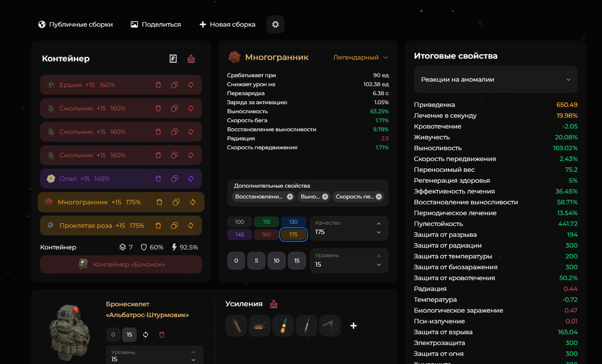Add a new boost with plus icon

[354, 326]
